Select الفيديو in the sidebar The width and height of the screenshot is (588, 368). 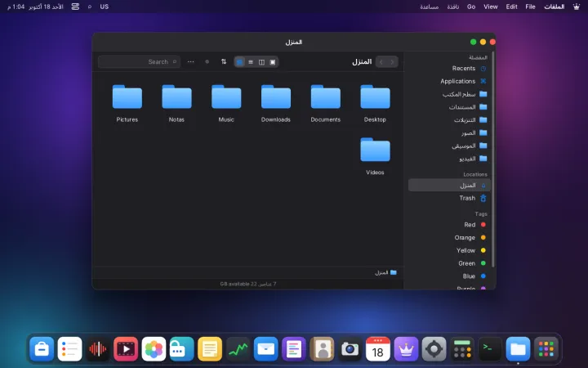pyautogui.click(x=450, y=159)
